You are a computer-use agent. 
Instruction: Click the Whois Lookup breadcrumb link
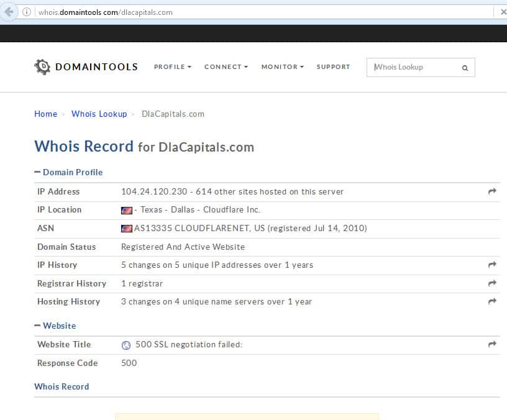click(99, 114)
